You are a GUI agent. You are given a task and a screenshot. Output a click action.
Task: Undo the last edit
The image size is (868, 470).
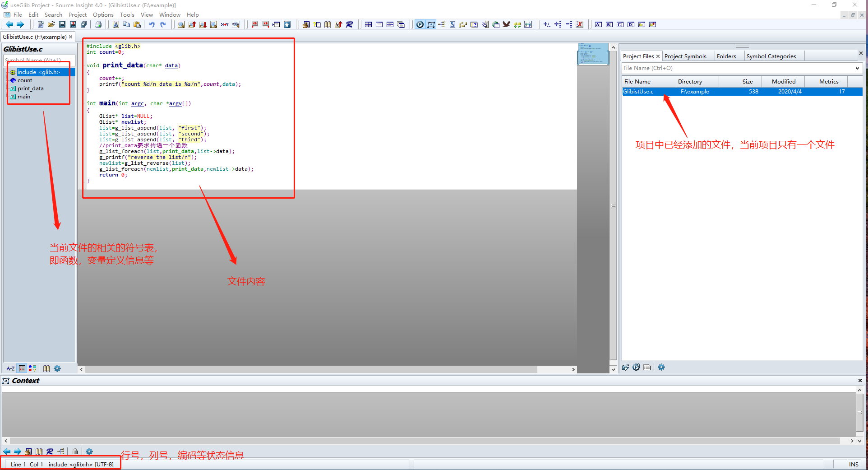tap(152, 24)
